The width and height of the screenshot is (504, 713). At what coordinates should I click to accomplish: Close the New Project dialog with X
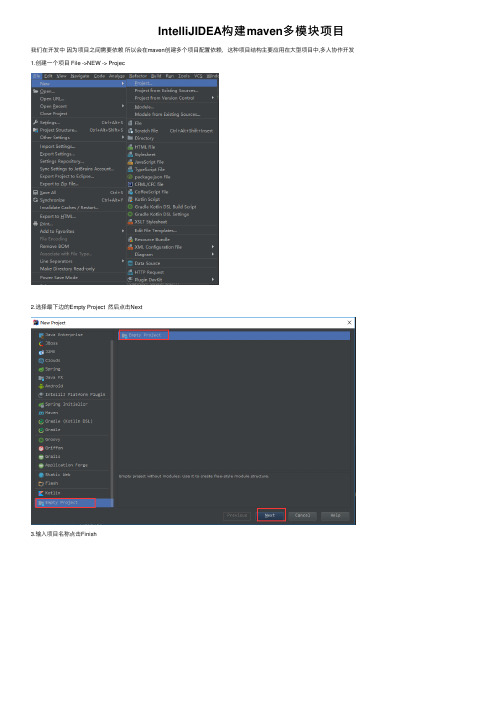[x=349, y=322]
